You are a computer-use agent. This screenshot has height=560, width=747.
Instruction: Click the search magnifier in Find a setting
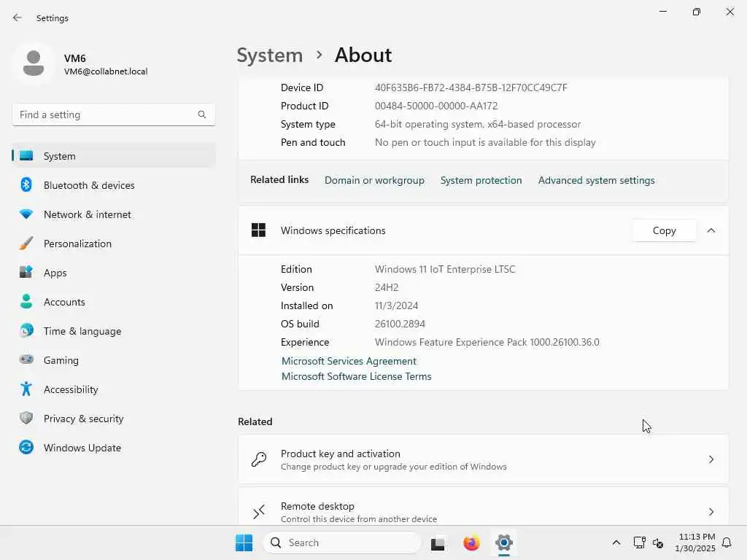202,114
